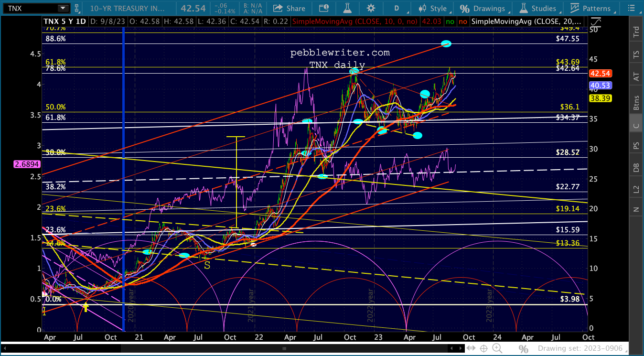Toggle the log scale curve icon

596,22
